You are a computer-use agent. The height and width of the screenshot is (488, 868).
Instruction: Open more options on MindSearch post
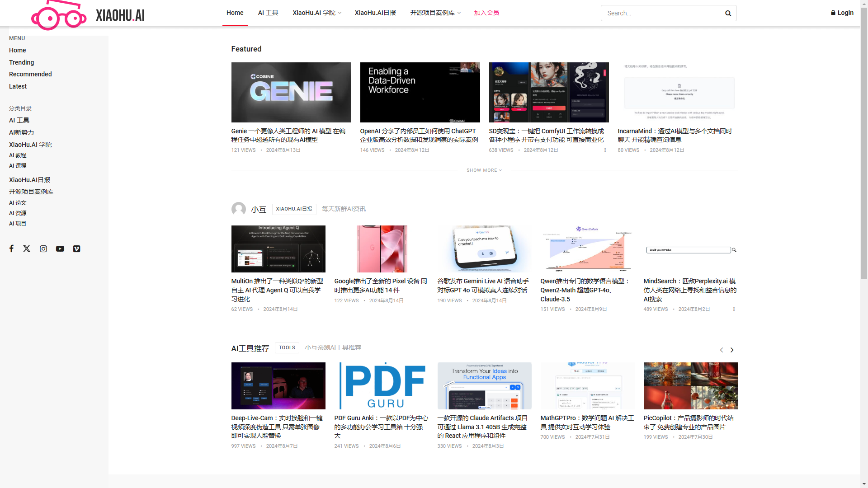pyautogui.click(x=734, y=309)
